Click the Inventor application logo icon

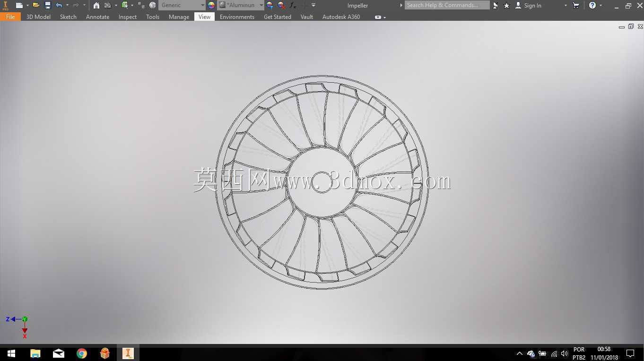pos(6,6)
